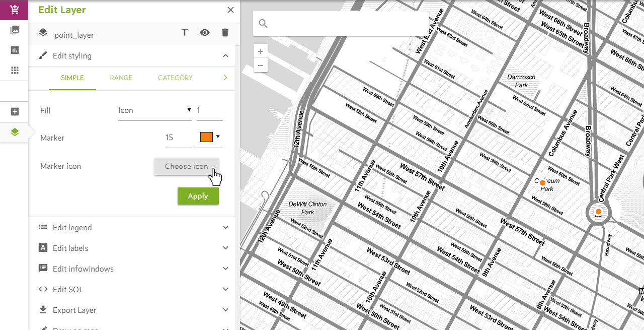644x330 pixels.
Task: Click the Edit SQL code brackets icon
Action: (x=43, y=289)
